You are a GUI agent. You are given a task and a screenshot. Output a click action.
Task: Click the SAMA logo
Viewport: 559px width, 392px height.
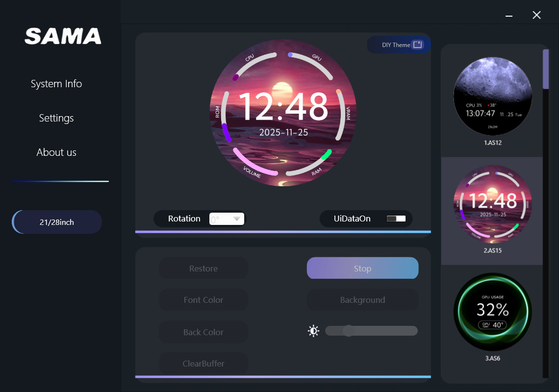[x=63, y=36]
